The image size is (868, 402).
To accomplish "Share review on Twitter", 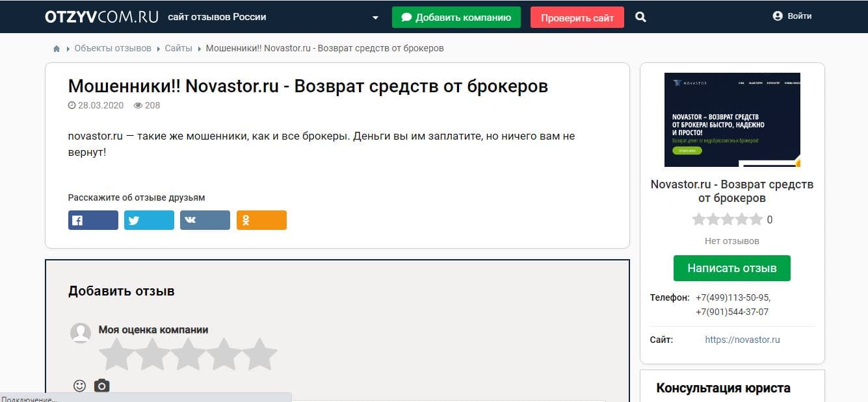I will click(x=149, y=220).
